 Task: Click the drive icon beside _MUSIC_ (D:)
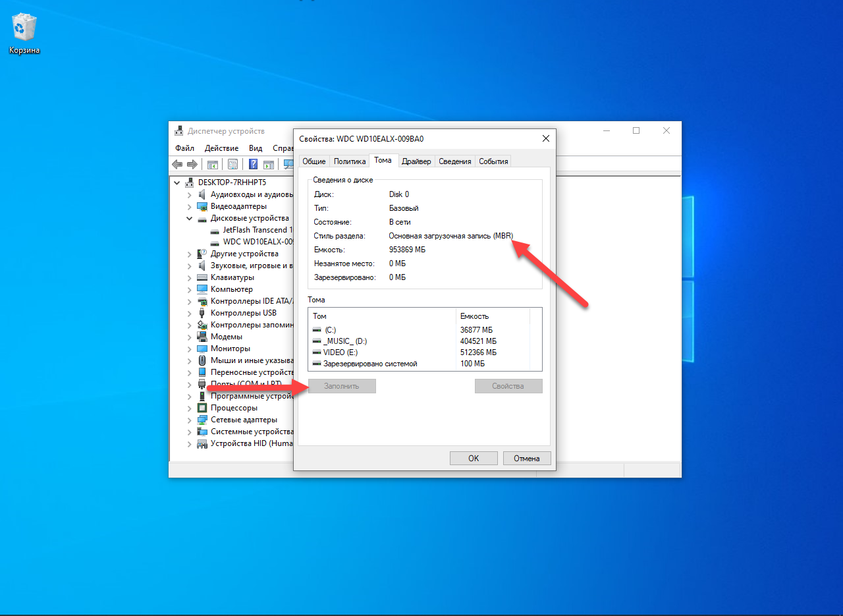(317, 341)
